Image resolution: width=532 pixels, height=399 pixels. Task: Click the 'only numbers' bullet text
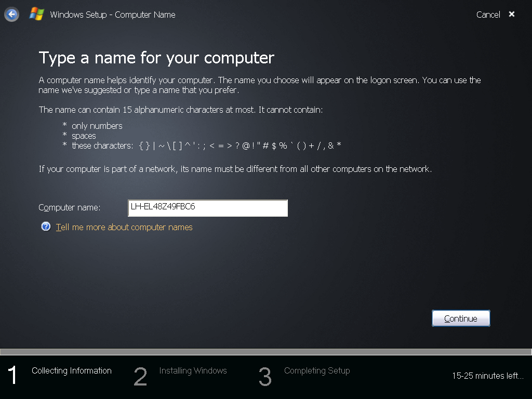(97, 126)
